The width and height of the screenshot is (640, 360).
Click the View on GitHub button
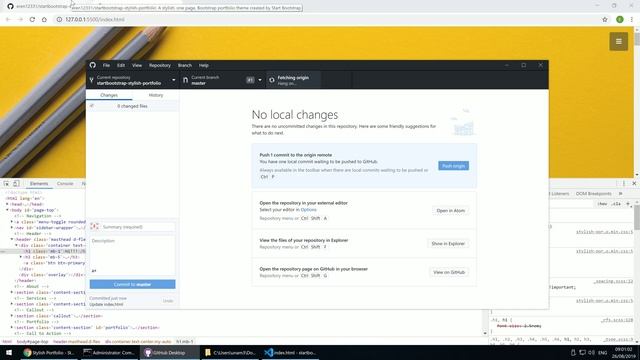449,272
